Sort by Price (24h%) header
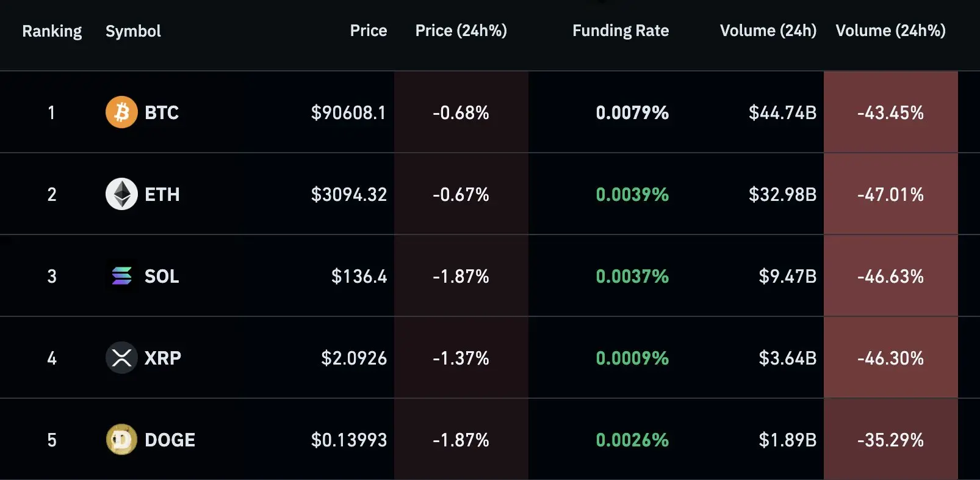 coord(461,31)
